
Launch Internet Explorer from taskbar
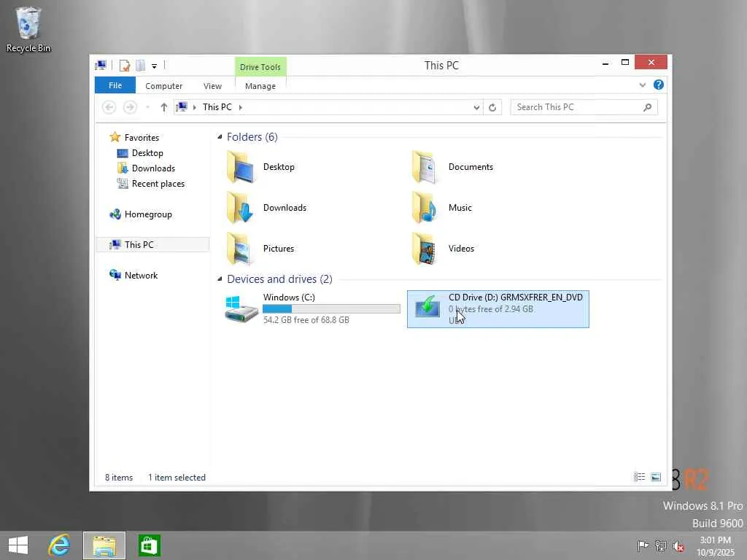click(60, 545)
